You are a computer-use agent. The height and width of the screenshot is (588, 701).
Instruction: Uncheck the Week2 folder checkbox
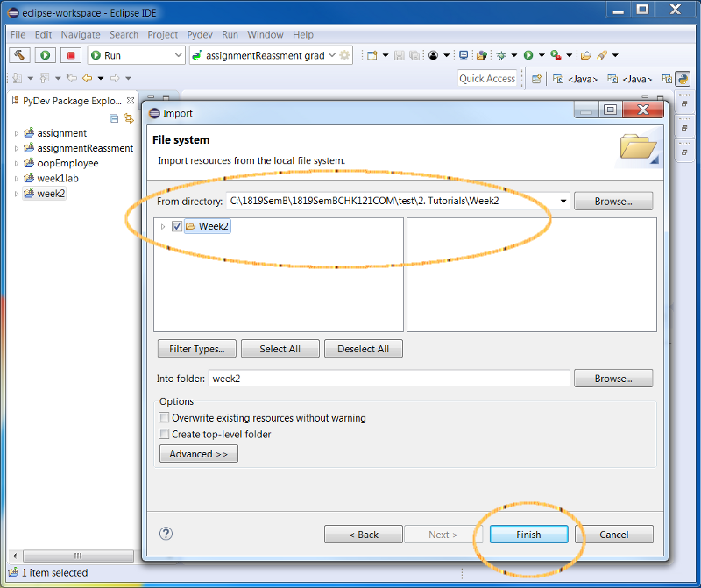(x=177, y=226)
